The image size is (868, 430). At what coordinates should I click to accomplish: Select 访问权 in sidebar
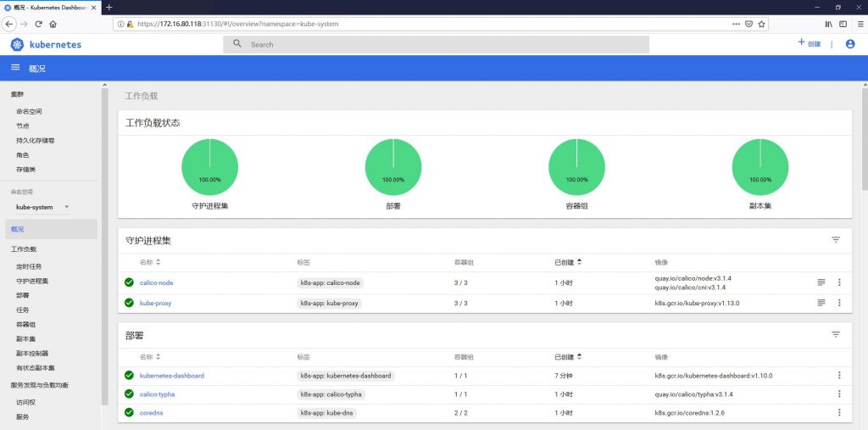(26, 402)
